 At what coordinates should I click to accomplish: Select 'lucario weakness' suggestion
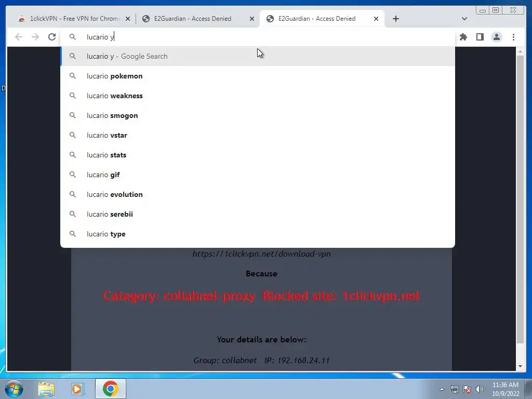click(258, 96)
